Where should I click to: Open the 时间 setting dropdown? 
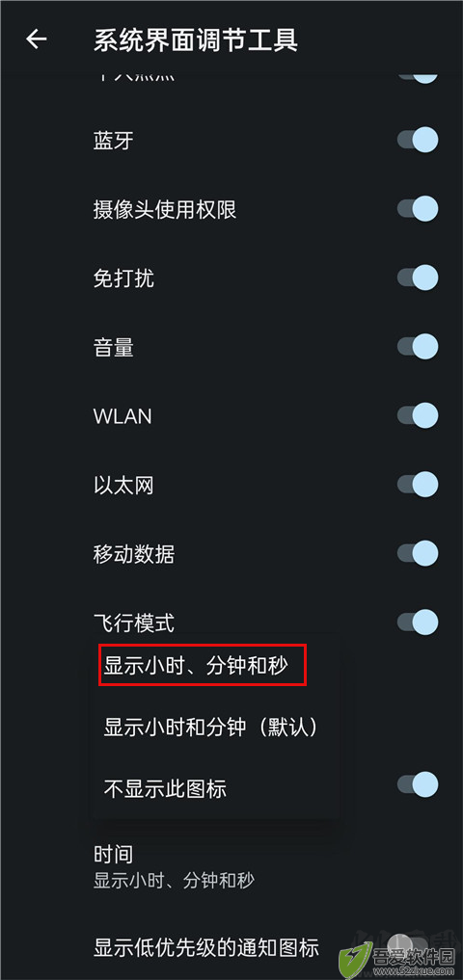[231, 866]
